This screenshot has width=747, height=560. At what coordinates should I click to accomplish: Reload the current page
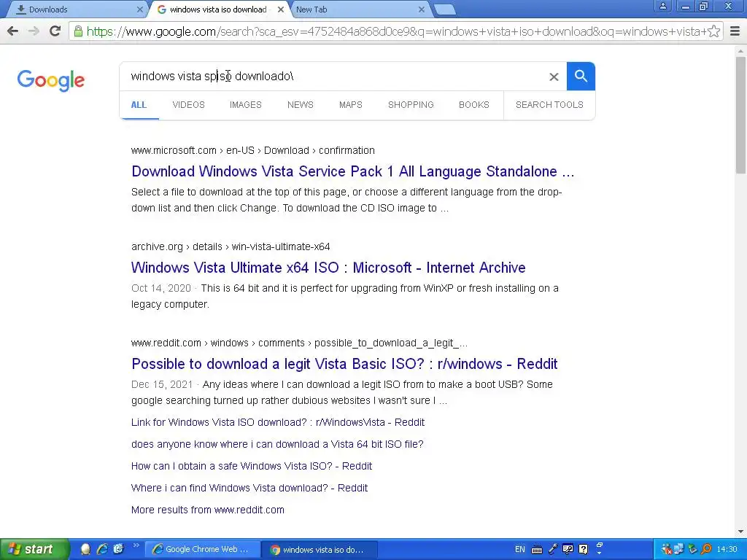(x=55, y=31)
